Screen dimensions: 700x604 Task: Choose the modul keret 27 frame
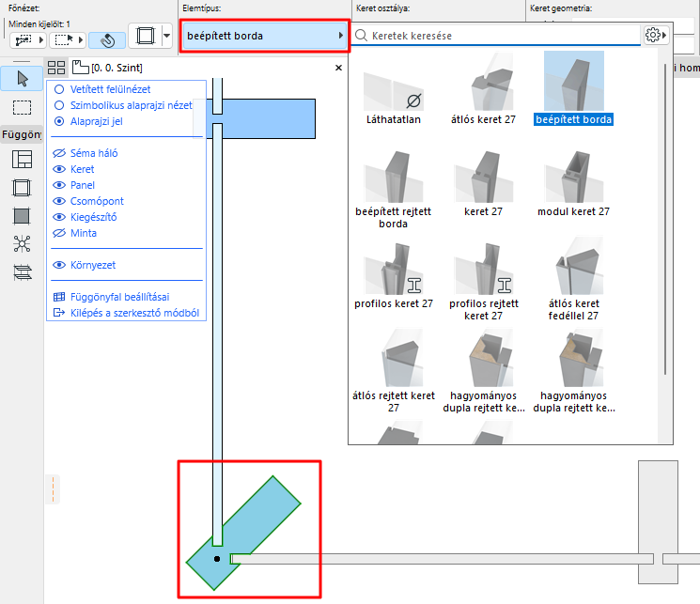(x=574, y=184)
